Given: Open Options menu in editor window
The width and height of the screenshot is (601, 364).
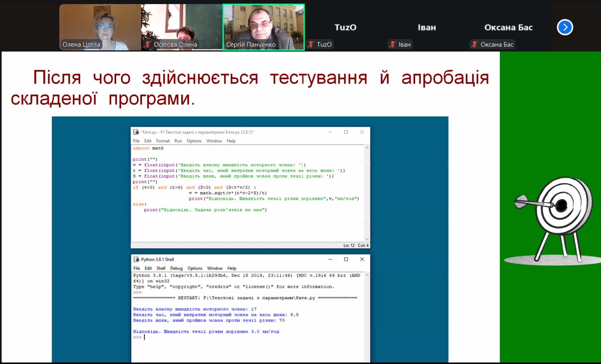Looking at the screenshot, I should pyautogui.click(x=194, y=141).
